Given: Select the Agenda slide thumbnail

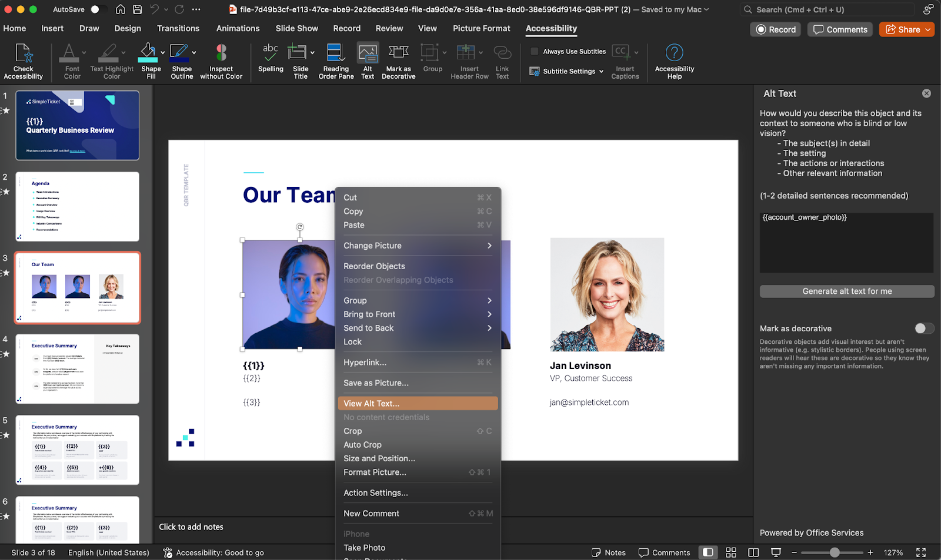Looking at the screenshot, I should click(78, 206).
